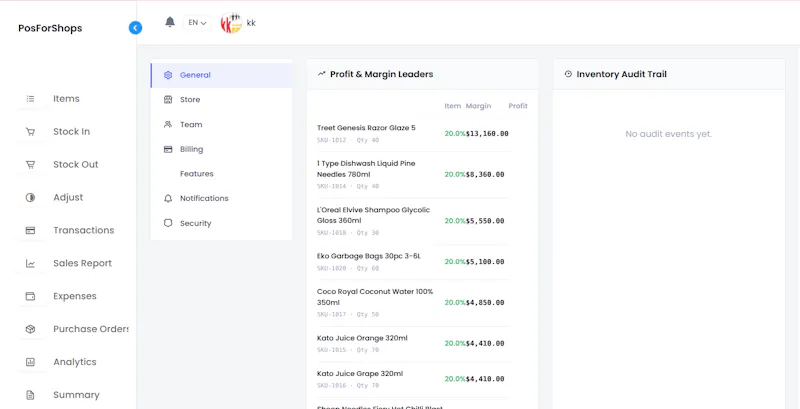800x409 pixels.
Task: Select the Billing settings tab
Action: [x=221, y=149]
